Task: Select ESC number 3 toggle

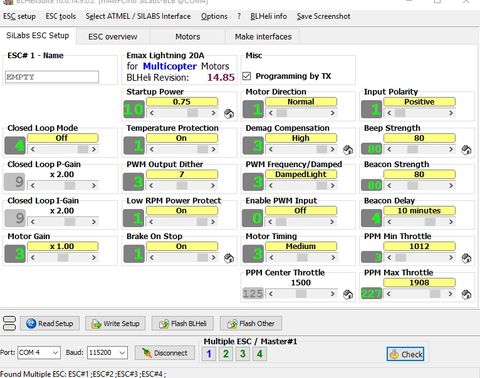Action: coord(243,354)
